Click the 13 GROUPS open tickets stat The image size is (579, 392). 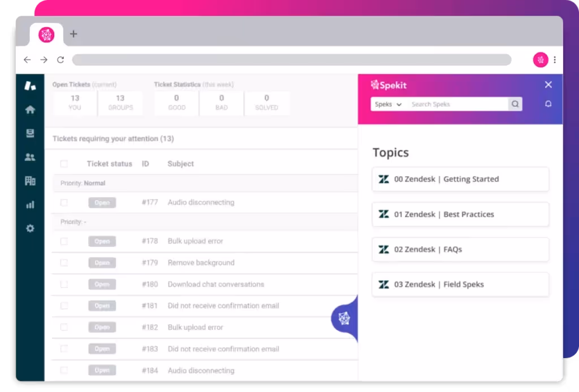click(x=120, y=103)
